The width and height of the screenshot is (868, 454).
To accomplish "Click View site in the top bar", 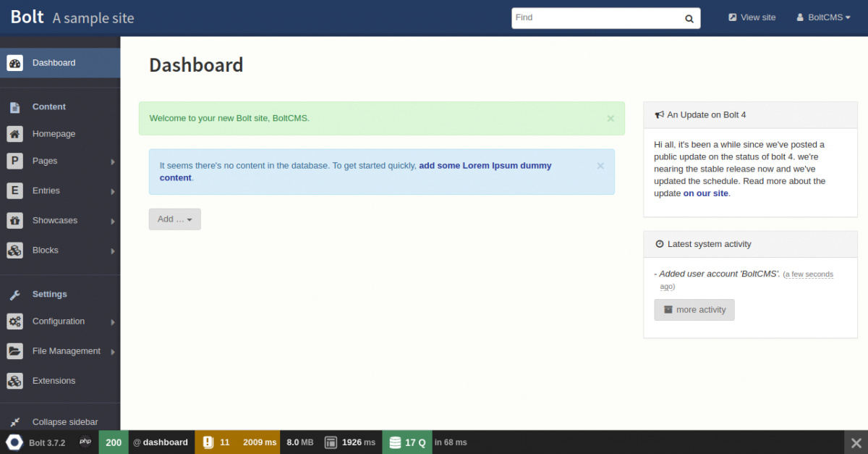I will 752,17.
